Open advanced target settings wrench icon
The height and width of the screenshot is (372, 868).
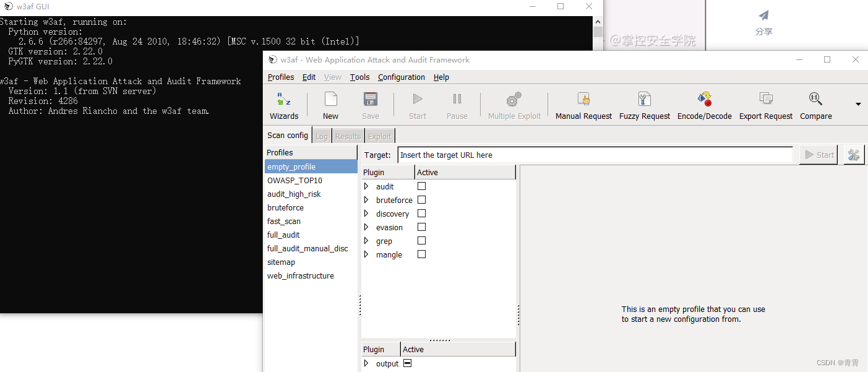pos(854,155)
